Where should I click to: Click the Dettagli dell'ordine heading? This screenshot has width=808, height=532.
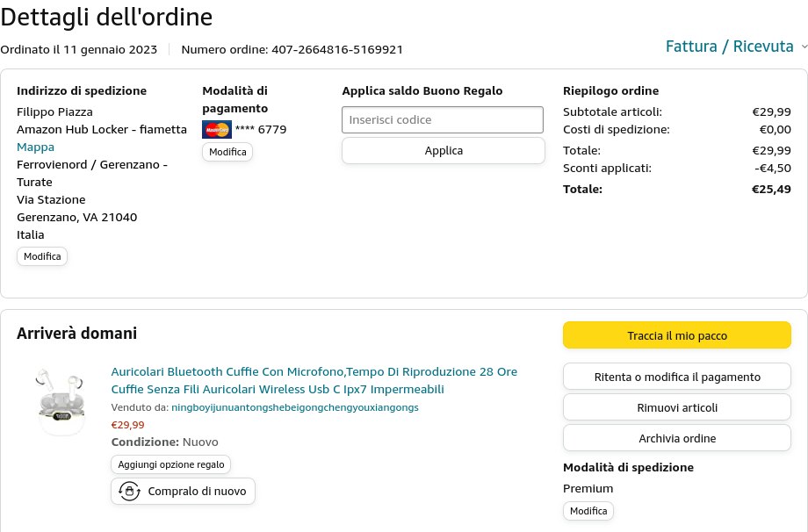point(106,16)
